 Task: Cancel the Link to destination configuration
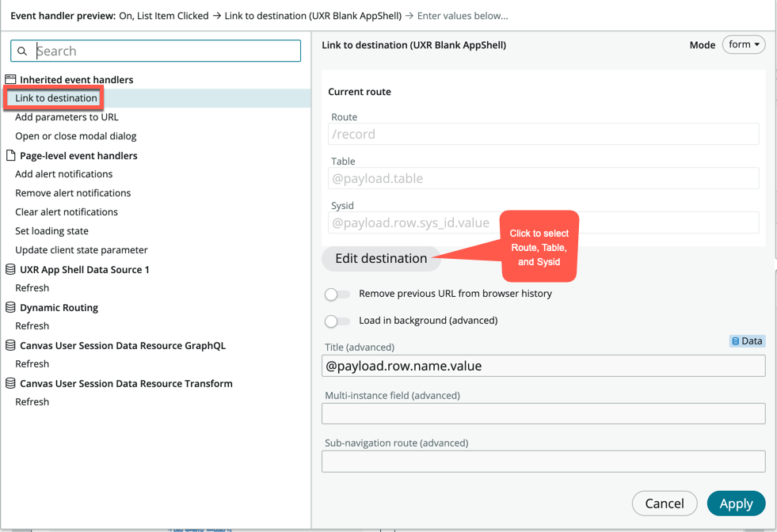coord(665,503)
